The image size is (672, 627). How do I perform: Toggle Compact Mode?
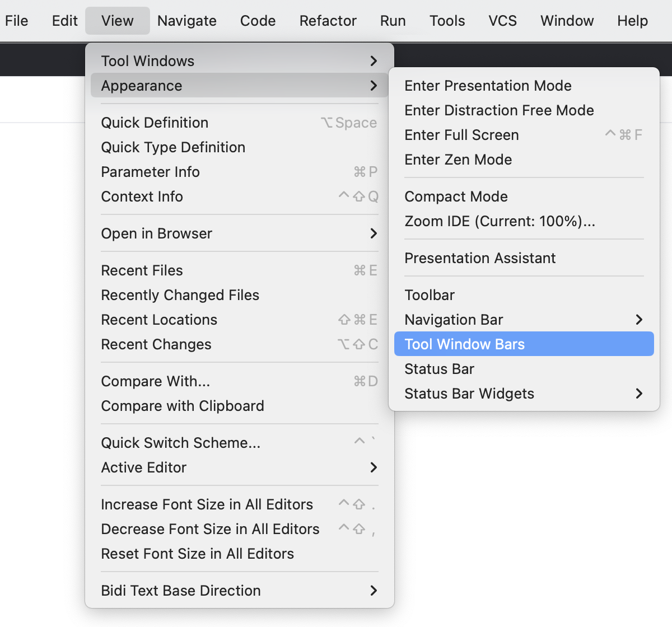point(456,196)
